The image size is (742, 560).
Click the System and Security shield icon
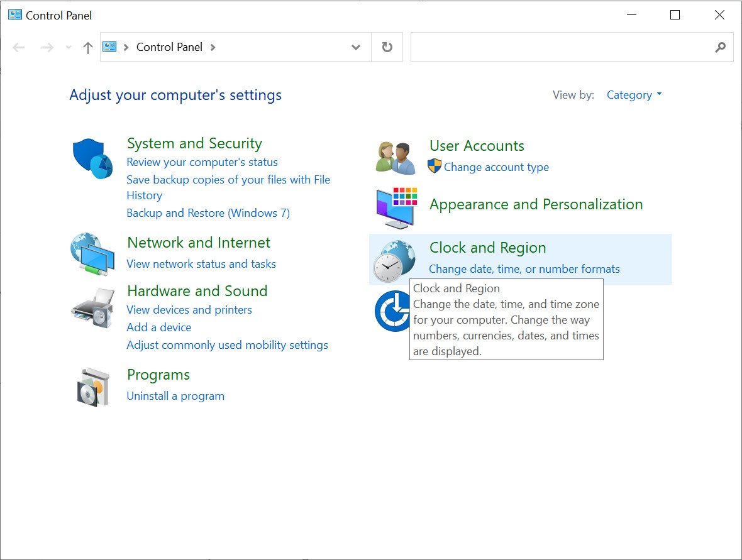click(92, 157)
